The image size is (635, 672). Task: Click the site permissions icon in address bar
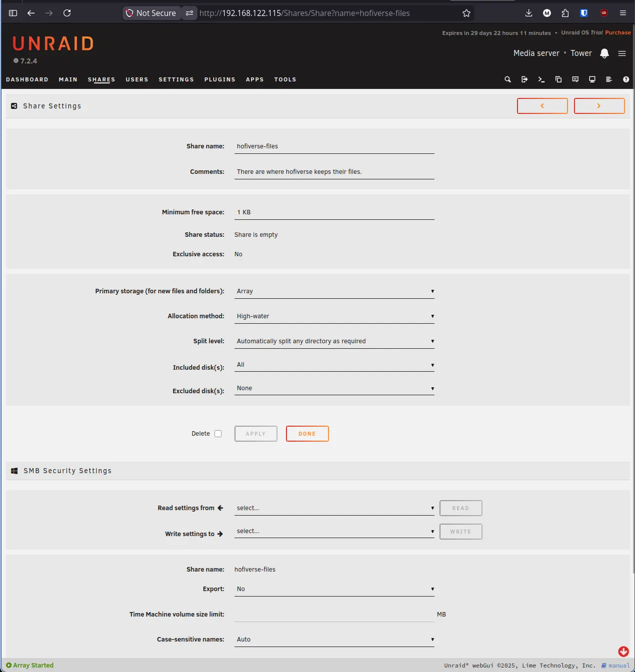pyautogui.click(x=189, y=13)
